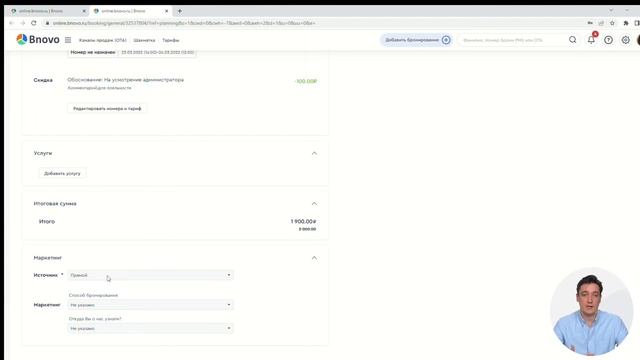
Task: Click Добавить бронирование button
Action: (416, 40)
